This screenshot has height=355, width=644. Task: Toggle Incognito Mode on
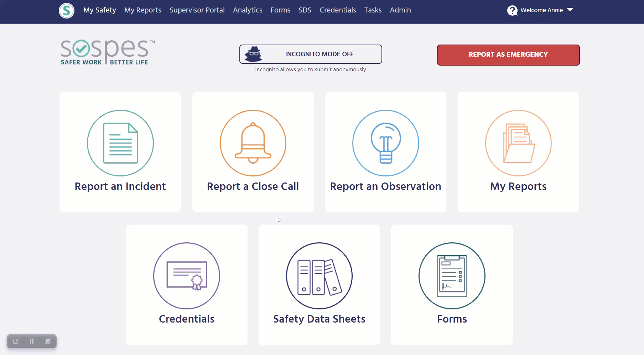click(x=311, y=54)
